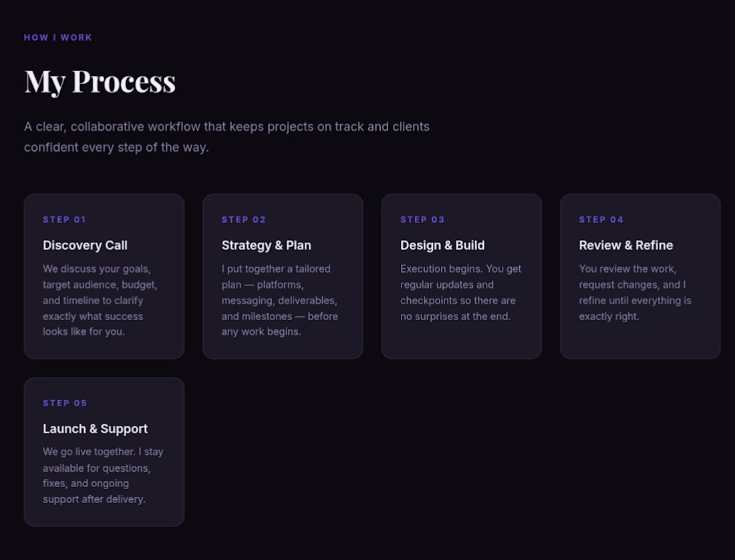735x560 pixels.
Task: Click the STEP 01 label
Action: (x=64, y=220)
